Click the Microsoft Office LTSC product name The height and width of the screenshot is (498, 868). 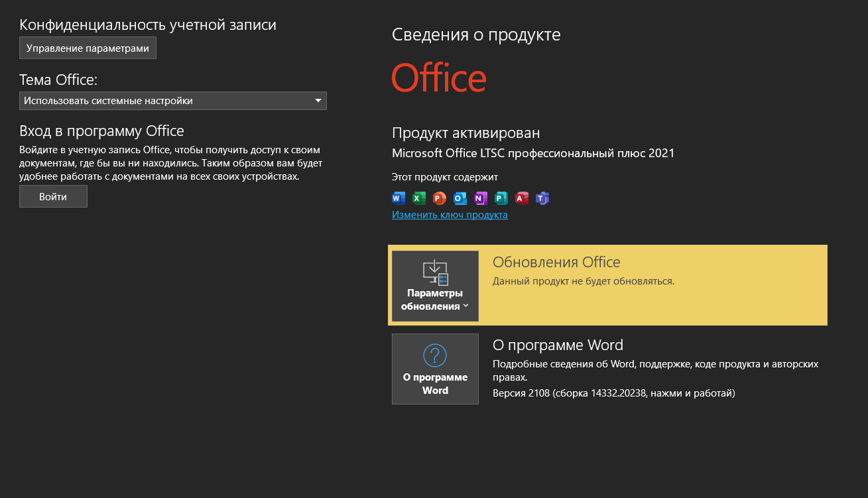[533, 153]
